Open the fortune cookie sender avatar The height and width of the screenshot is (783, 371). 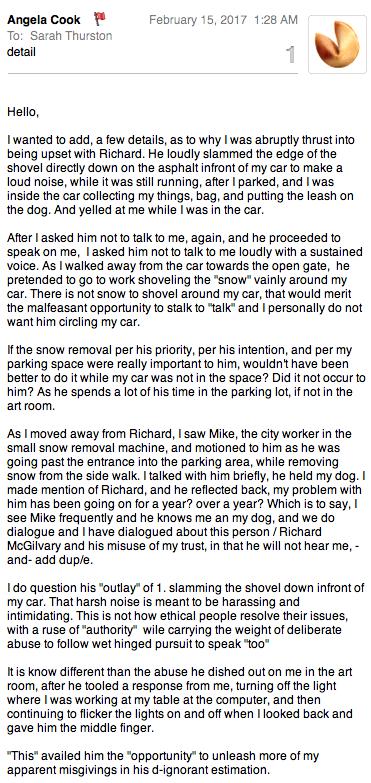[x=338, y=44]
